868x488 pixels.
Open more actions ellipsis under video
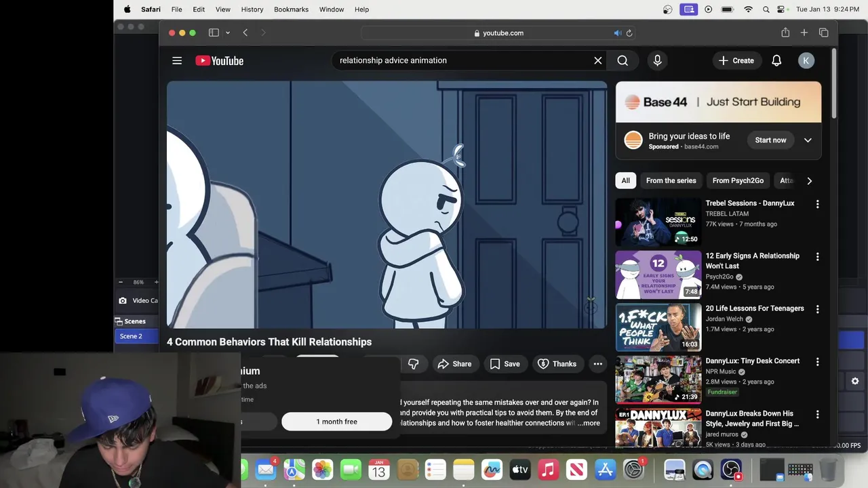[597, 364]
